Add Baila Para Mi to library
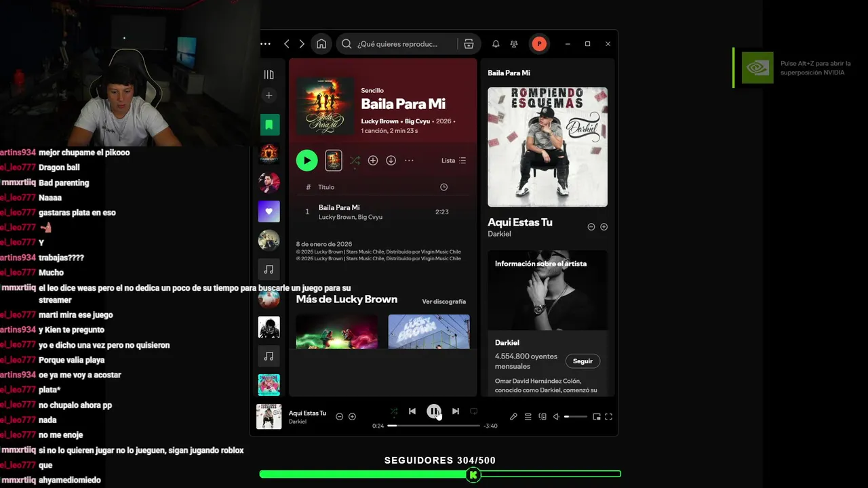Image resolution: width=868 pixels, height=488 pixels. [x=373, y=161]
